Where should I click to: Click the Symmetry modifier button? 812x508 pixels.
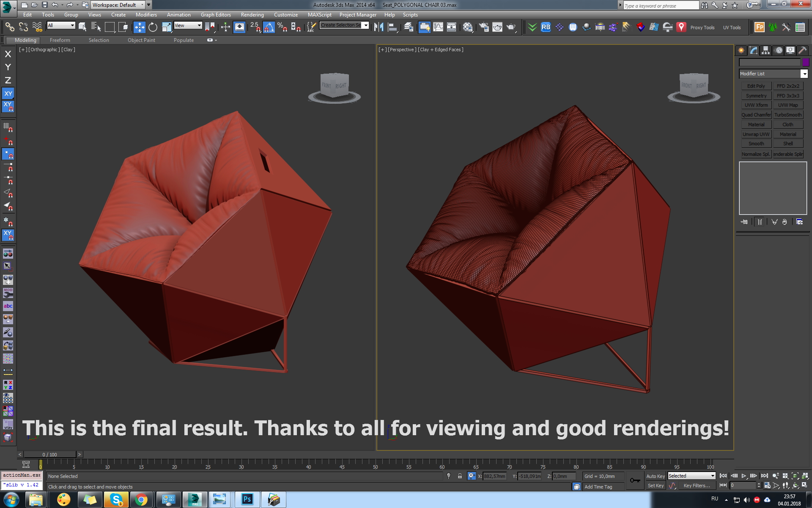[755, 95]
